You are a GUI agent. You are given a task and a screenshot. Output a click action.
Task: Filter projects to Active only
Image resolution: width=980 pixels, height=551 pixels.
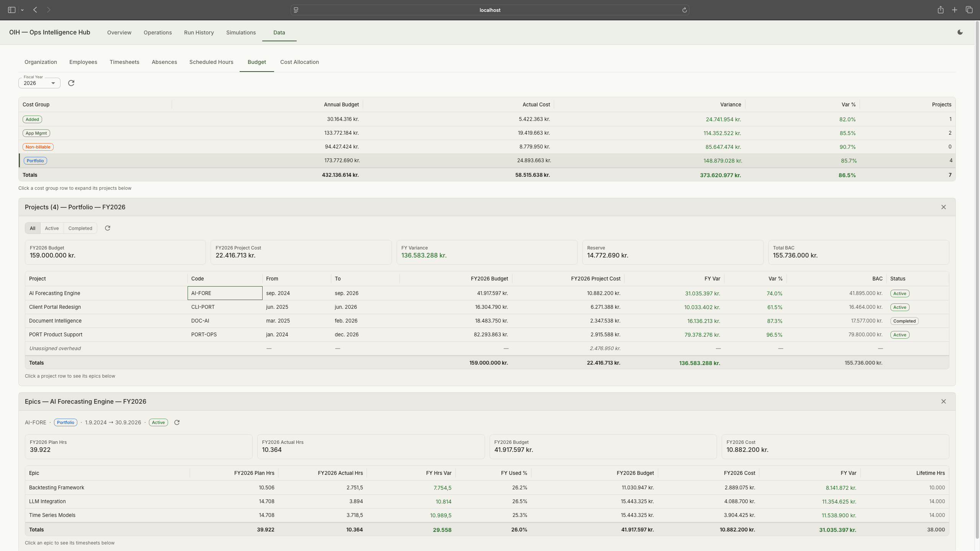pos(52,228)
